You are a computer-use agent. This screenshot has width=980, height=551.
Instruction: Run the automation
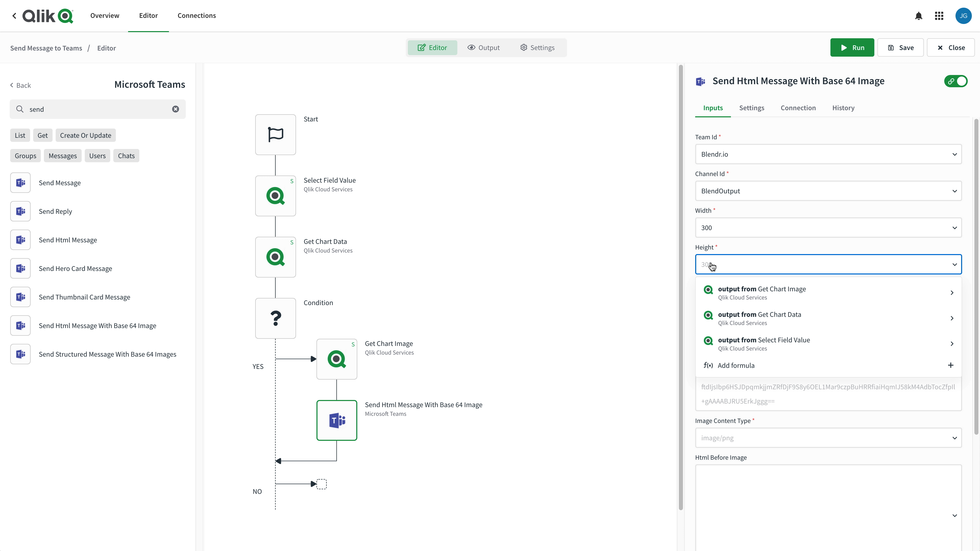(852, 47)
